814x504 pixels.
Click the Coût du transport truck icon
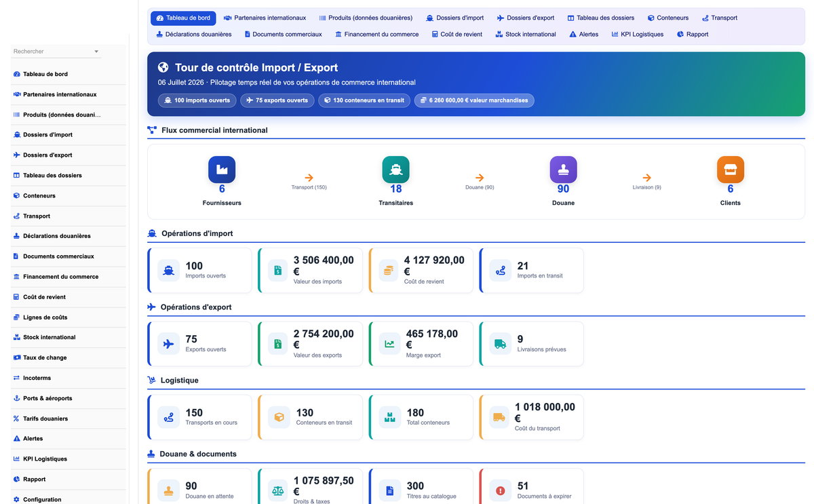[500, 417]
